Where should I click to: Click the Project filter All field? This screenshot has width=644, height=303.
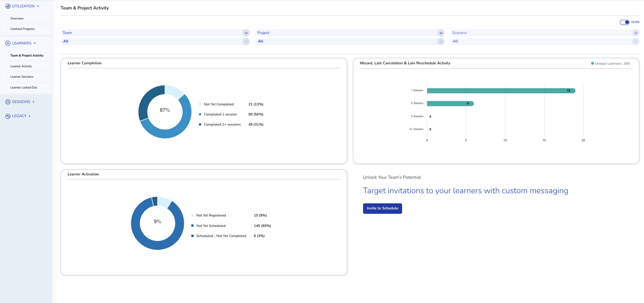click(x=350, y=42)
